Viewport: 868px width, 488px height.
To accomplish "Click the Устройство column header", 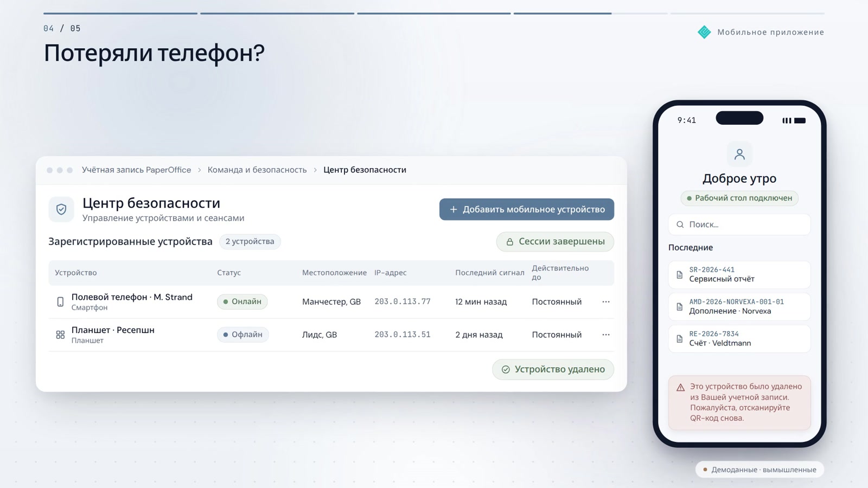I will pos(76,273).
